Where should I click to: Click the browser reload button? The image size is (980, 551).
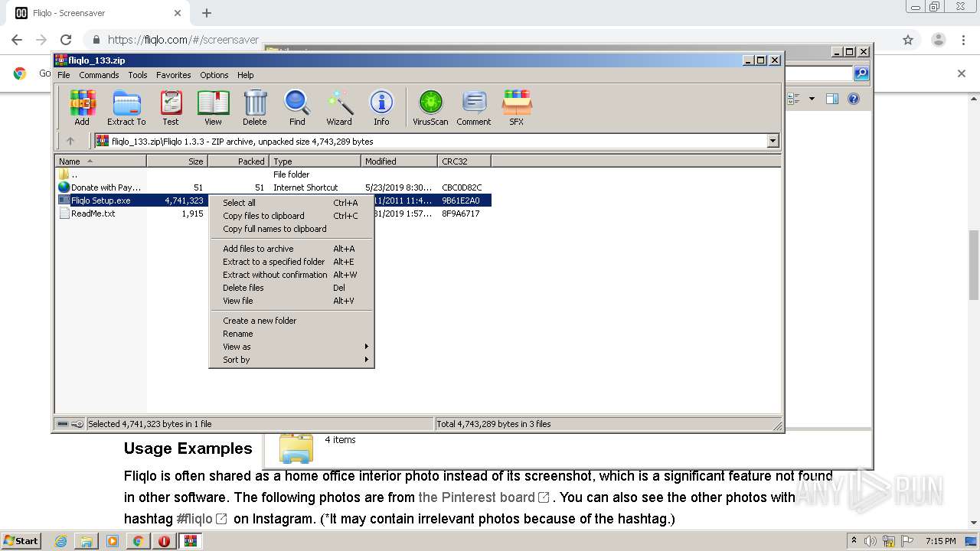66,40
